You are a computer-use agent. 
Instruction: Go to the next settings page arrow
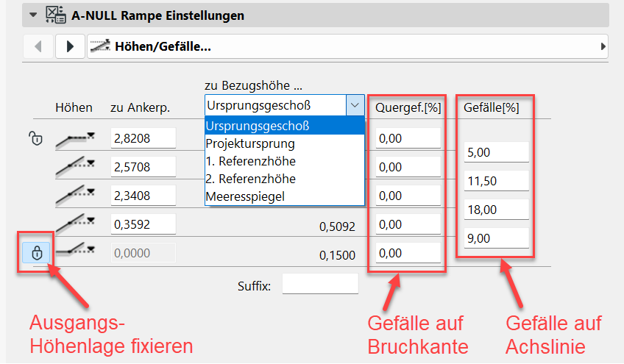click(x=70, y=46)
